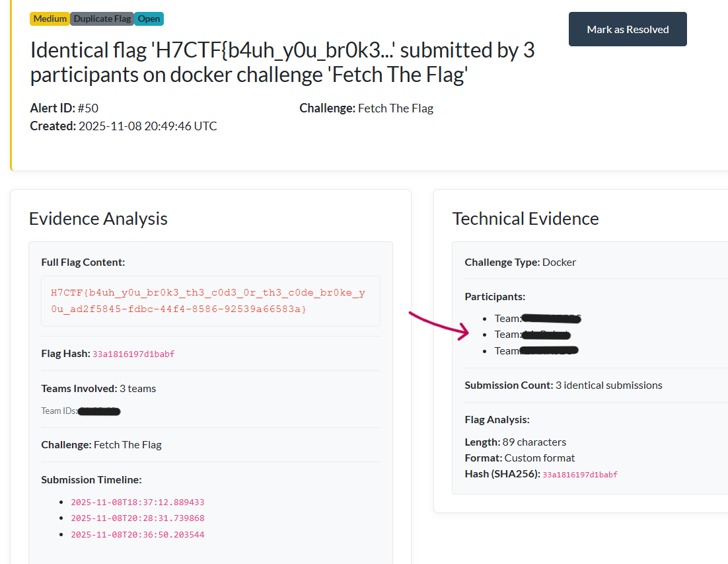
Task: Click the full flag content code box
Action: tap(210, 301)
